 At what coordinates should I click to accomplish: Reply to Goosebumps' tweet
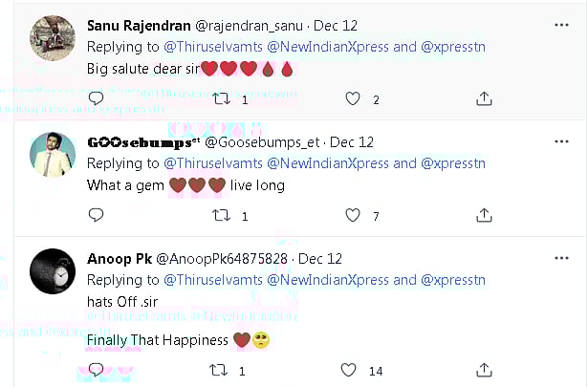tap(96, 216)
